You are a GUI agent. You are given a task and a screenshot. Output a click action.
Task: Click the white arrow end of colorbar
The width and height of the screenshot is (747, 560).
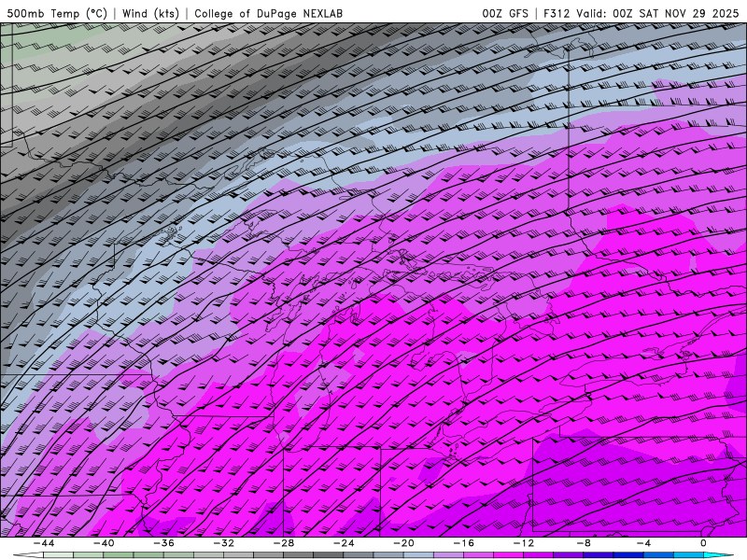[28, 555]
